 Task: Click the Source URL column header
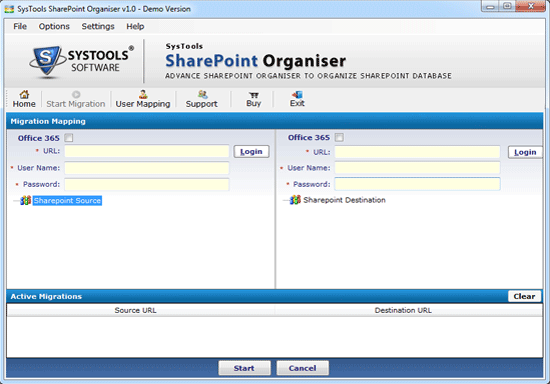click(x=135, y=310)
